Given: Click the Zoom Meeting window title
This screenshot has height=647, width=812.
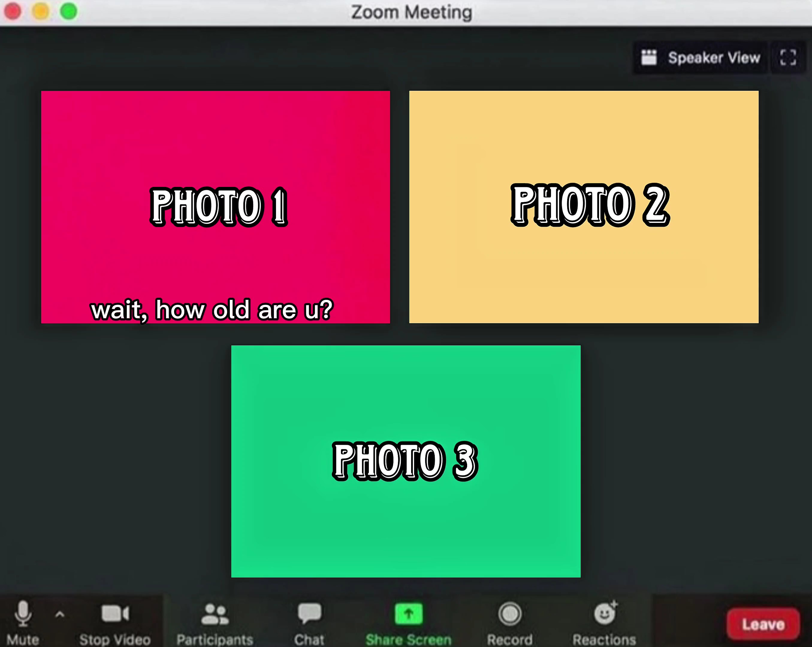Looking at the screenshot, I should 411,12.
